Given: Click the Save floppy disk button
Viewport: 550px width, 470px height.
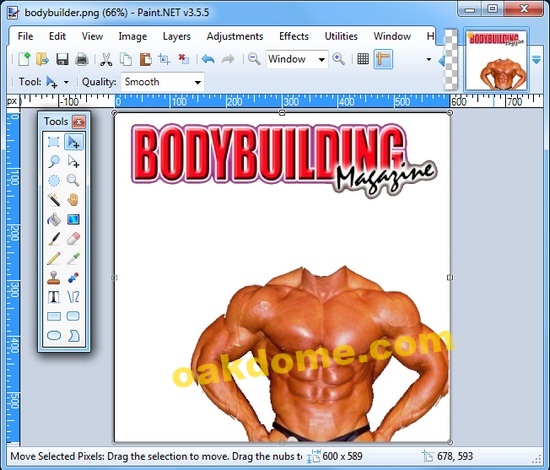Looking at the screenshot, I should click(62, 59).
